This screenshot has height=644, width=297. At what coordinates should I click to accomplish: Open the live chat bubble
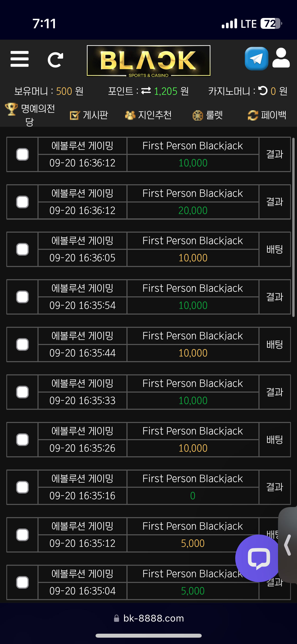[x=258, y=558]
